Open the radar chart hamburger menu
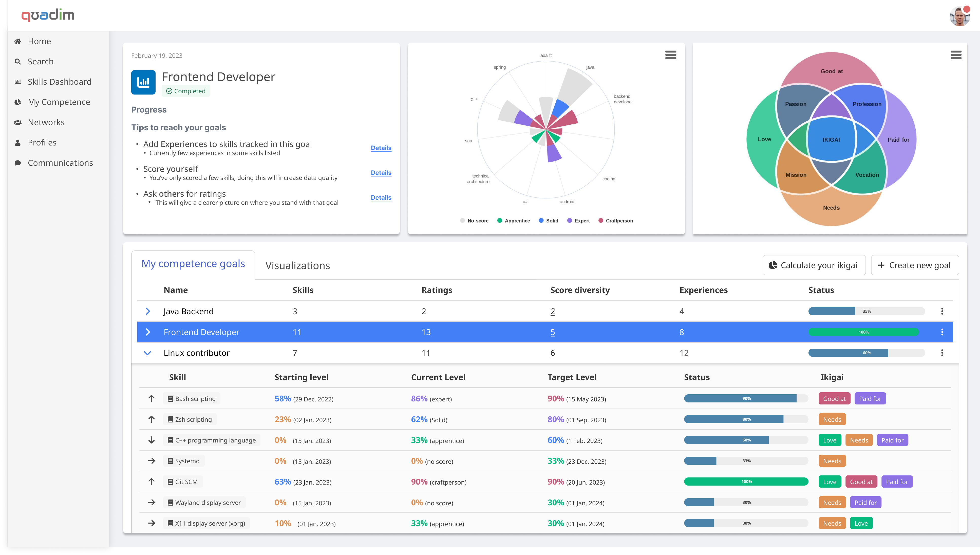Screen dimensions: 980x555 click(x=671, y=55)
